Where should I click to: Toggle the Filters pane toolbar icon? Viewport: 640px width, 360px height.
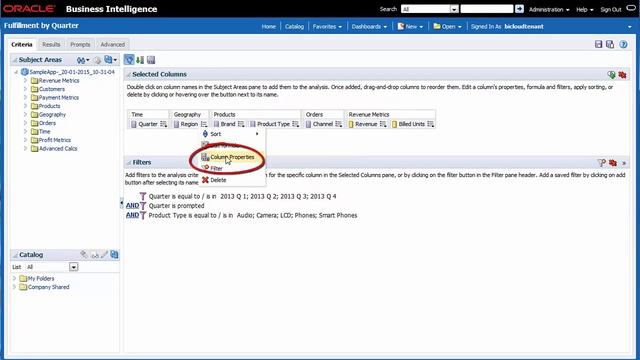[129, 60]
